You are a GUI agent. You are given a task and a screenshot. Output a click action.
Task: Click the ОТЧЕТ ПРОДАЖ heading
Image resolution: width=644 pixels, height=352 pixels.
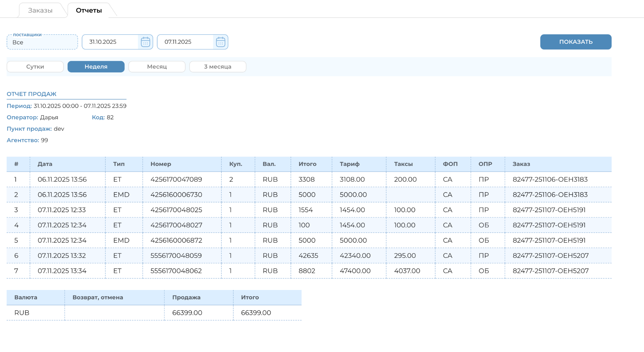[x=31, y=94]
